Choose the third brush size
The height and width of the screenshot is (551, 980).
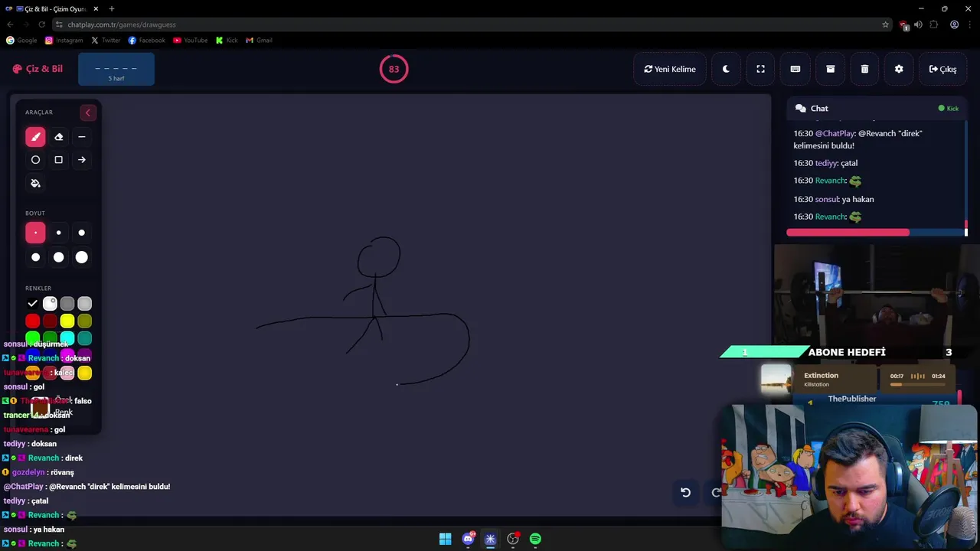[x=81, y=233]
